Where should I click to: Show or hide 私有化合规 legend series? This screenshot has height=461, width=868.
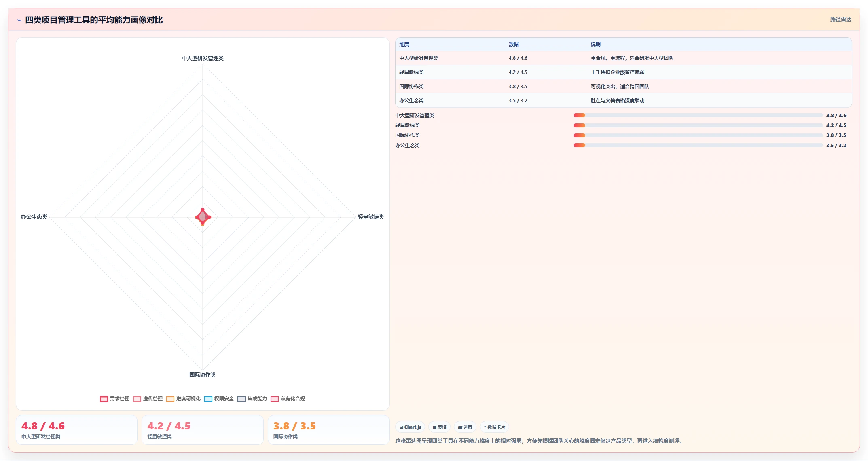[288, 399]
